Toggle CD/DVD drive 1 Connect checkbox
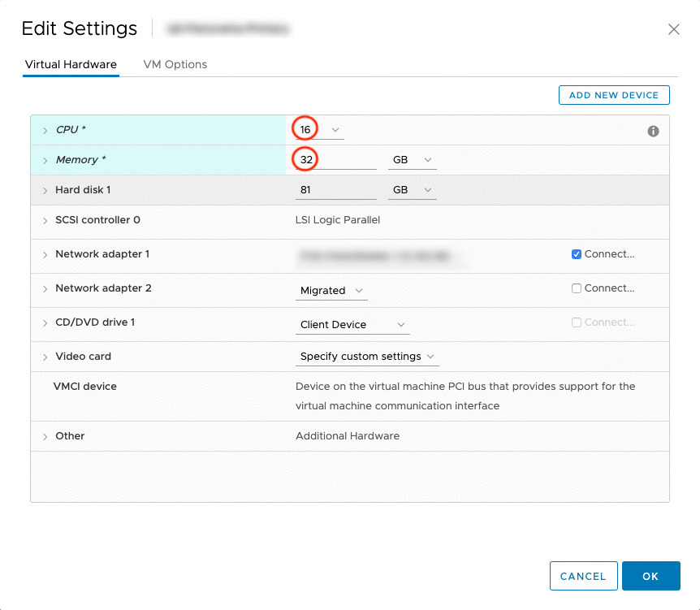 click(x=577, y=322)
